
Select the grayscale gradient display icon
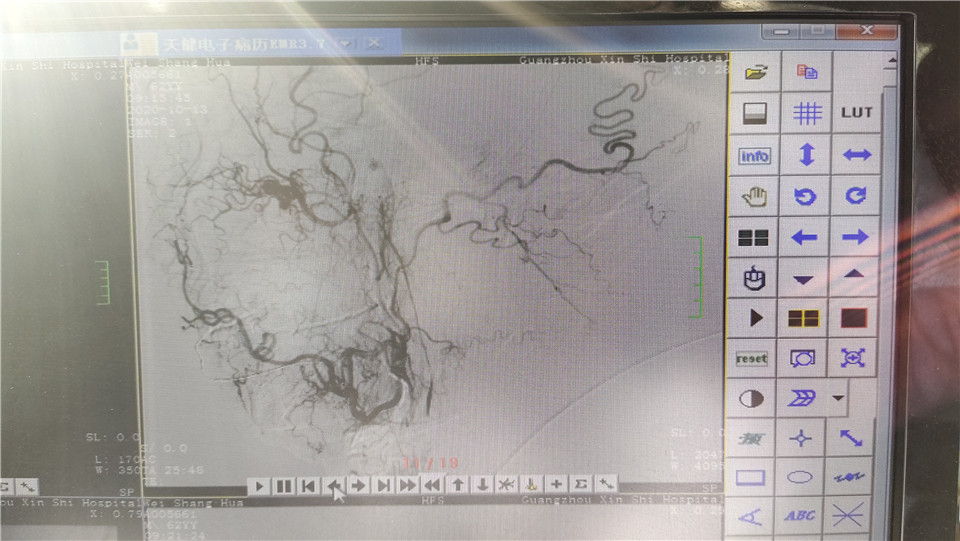point(755,113)
